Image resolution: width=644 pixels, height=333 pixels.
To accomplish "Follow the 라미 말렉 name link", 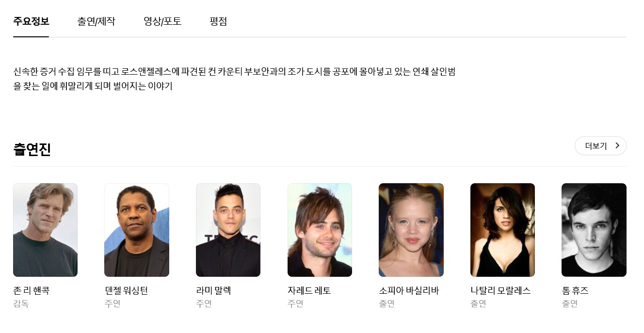I will tap(213, 290).
